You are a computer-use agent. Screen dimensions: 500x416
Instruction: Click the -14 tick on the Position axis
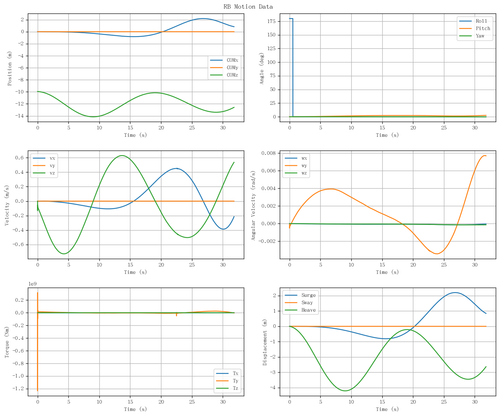point(19,116)
